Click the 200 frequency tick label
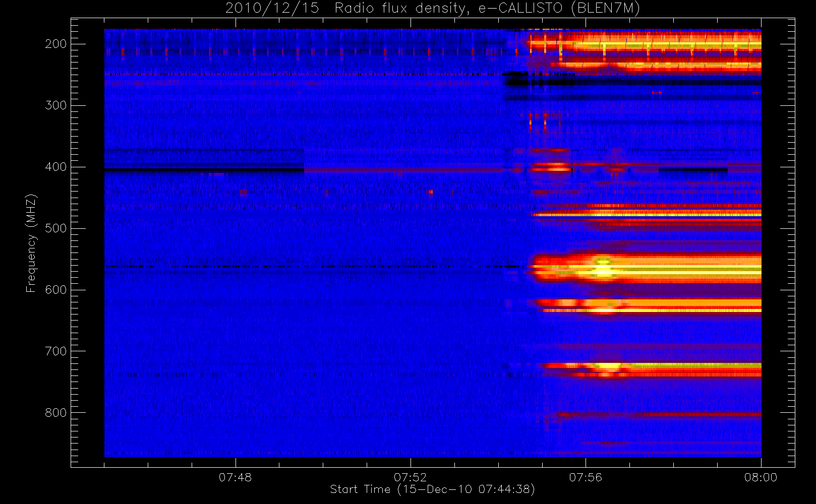Screen dimensions: 816x504 55,44
